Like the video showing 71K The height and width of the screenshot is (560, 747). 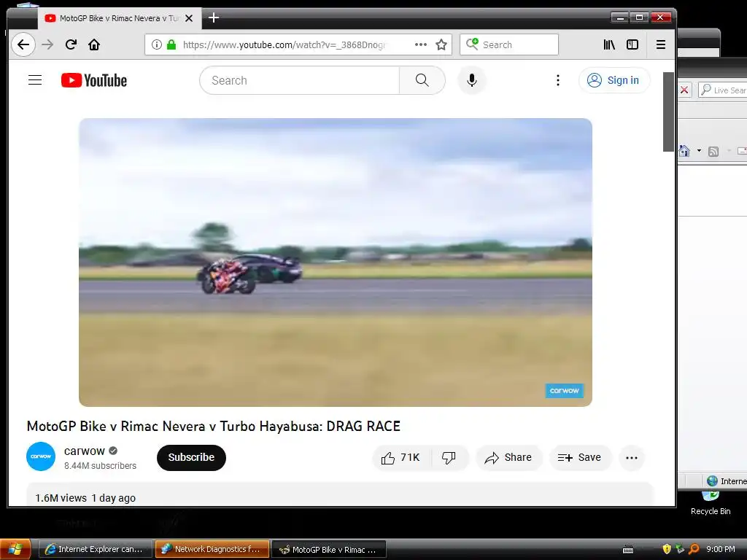tap(401, 458)
